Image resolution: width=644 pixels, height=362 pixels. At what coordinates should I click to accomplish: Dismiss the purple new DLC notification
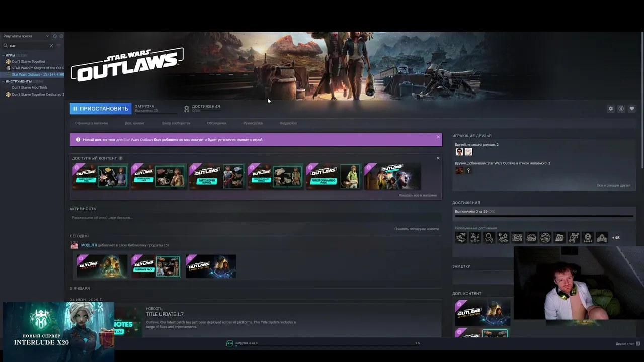(438, 137)
